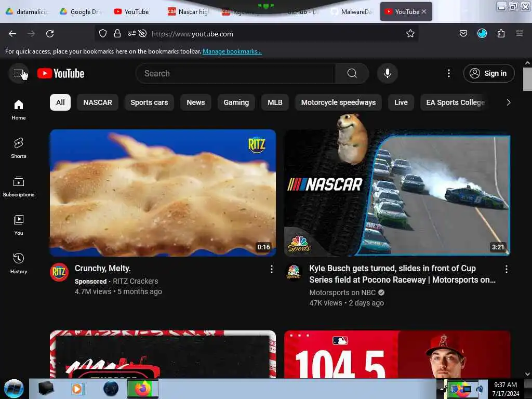Open History in sidebar
The width and height of the screenshot is (532, 399).
pos(19,263)
